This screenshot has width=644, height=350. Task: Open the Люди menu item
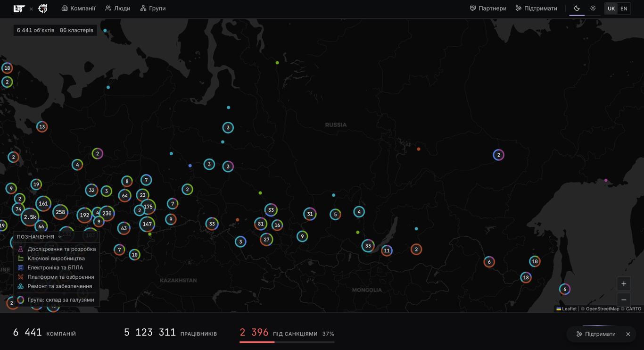click(117, 8)
